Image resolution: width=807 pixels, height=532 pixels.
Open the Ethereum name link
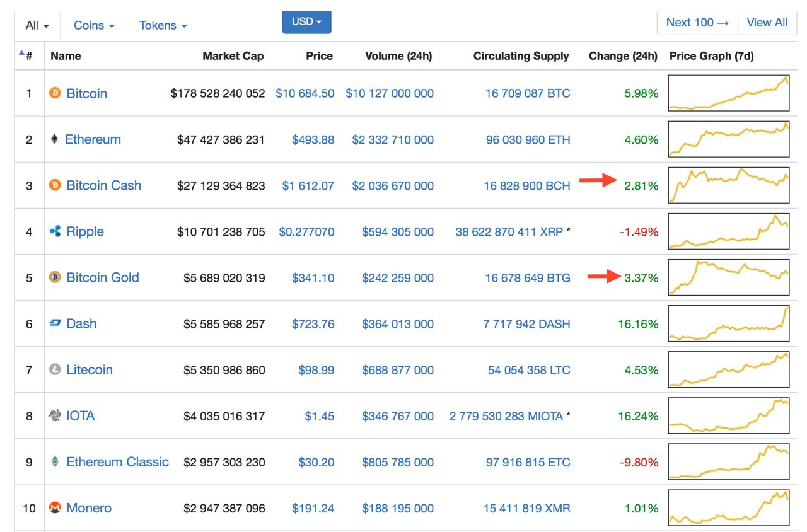[x=93, y=139]
